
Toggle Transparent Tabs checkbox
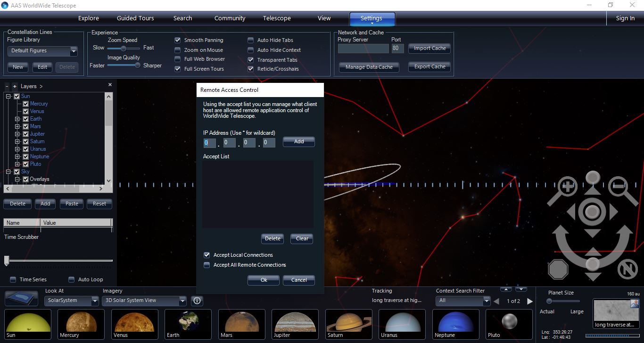251,60
